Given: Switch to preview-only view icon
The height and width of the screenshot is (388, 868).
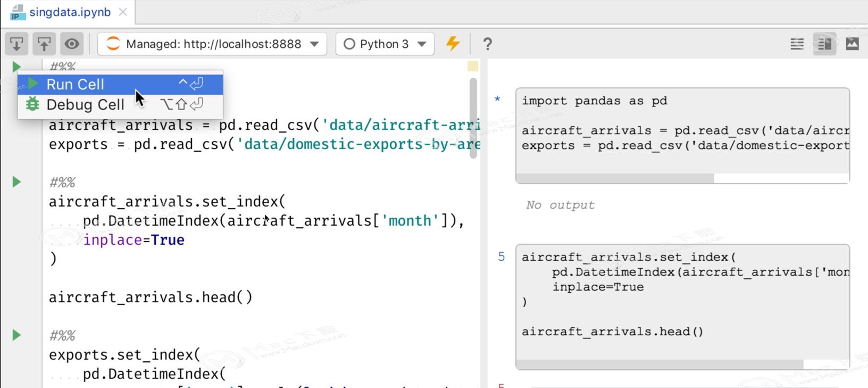Looking at the screenshot, I should point(852,44).
